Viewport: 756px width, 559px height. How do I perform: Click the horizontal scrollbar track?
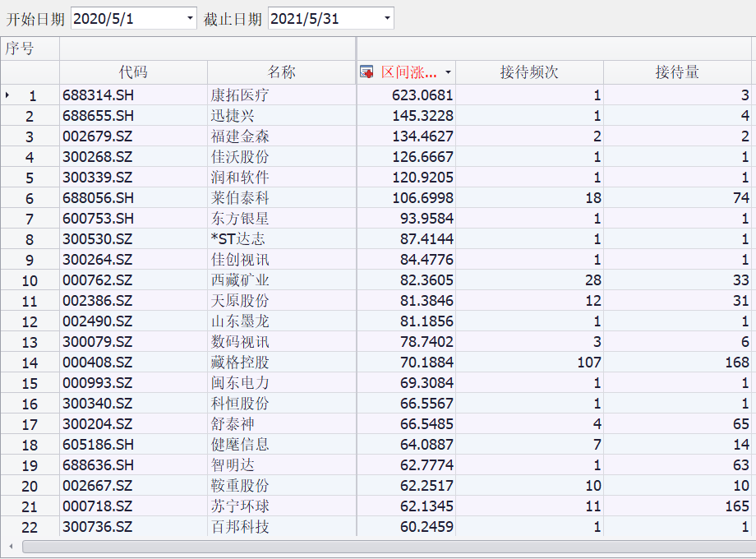[389, 547]
